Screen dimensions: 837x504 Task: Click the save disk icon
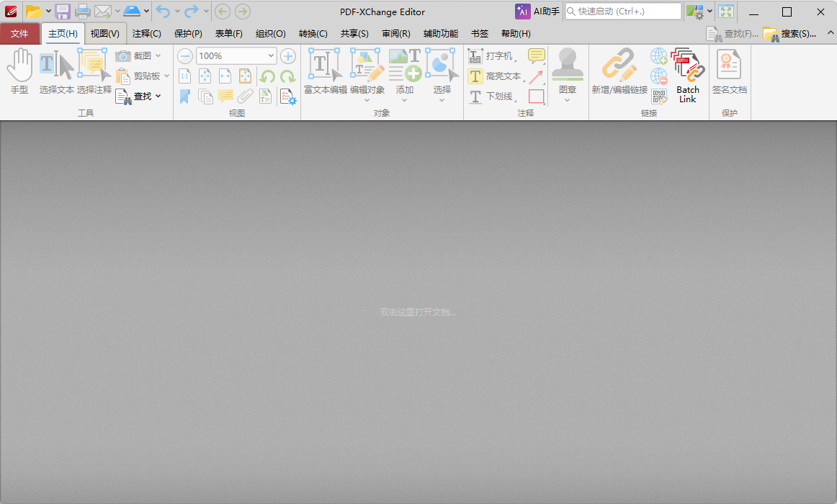pyautogui.click(x=63, y=12)
